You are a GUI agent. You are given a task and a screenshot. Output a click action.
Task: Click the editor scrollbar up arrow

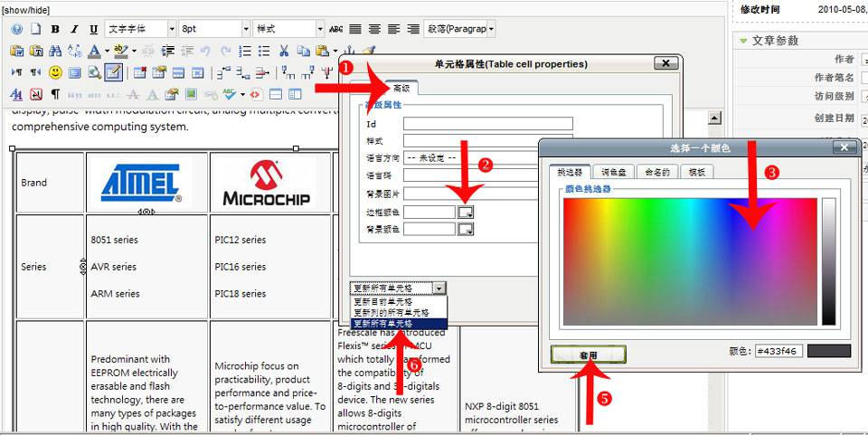click(x=715, y=118)
